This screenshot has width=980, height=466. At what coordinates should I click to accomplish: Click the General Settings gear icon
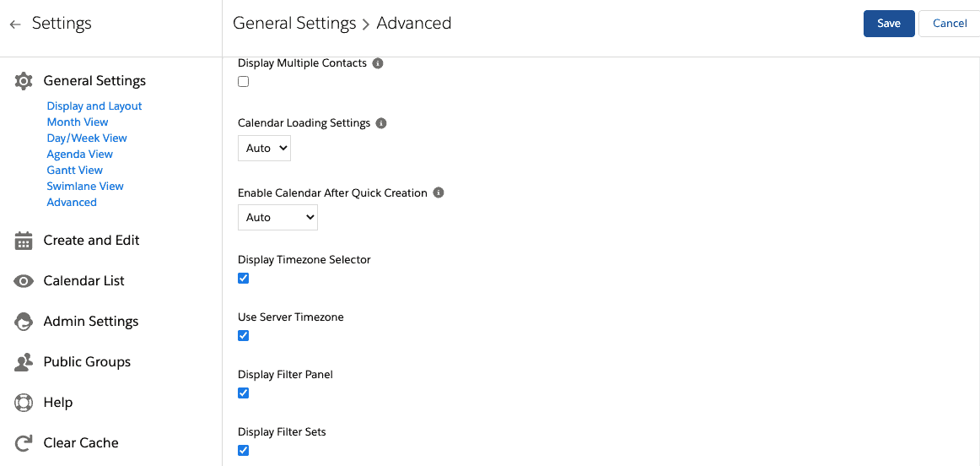click(x=24, y=81)
